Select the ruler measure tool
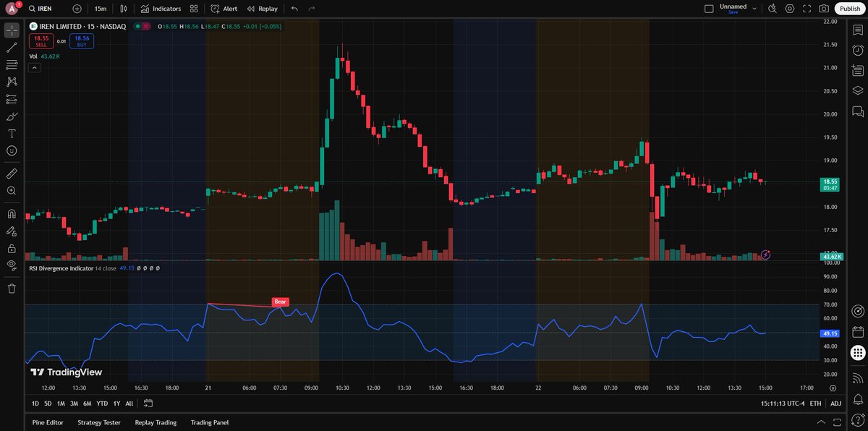 [12, 174]
